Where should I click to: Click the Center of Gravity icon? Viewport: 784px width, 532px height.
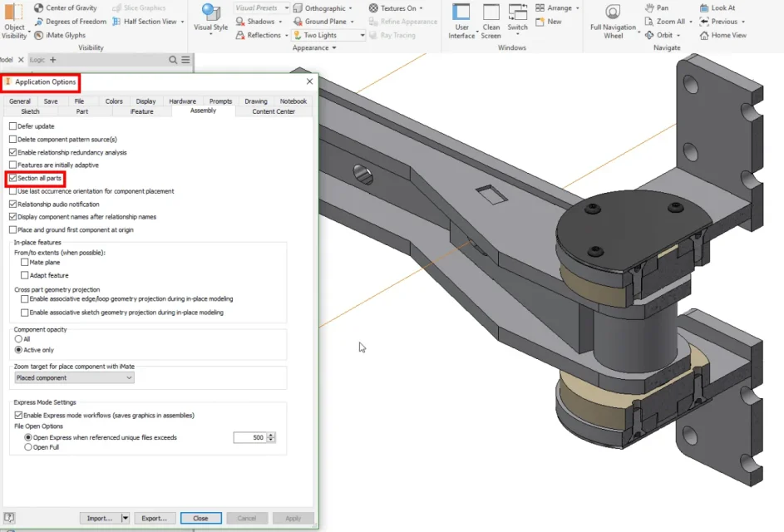(x=38, y=8)
